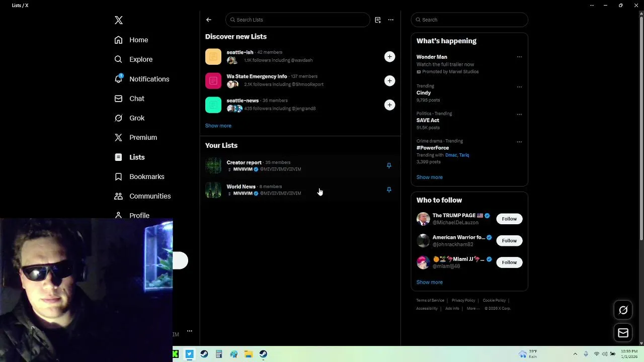Open the Ads info footer link

point(452,308)
